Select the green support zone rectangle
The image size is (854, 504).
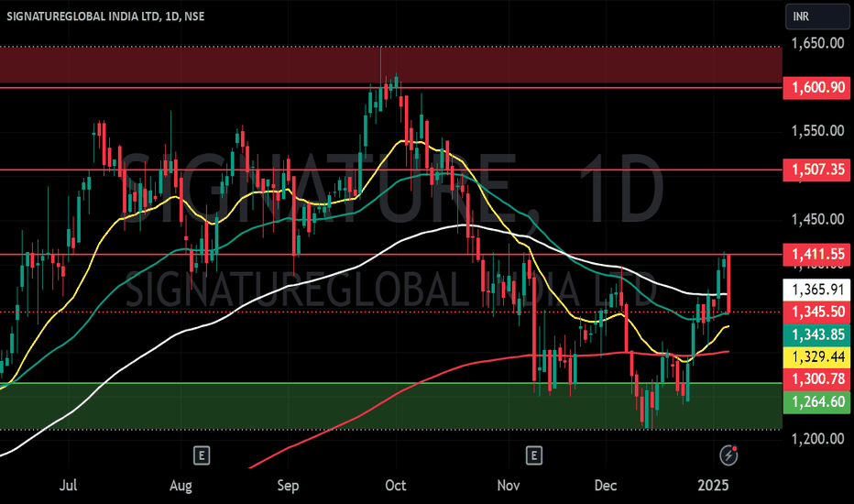[x=391, y=406]
